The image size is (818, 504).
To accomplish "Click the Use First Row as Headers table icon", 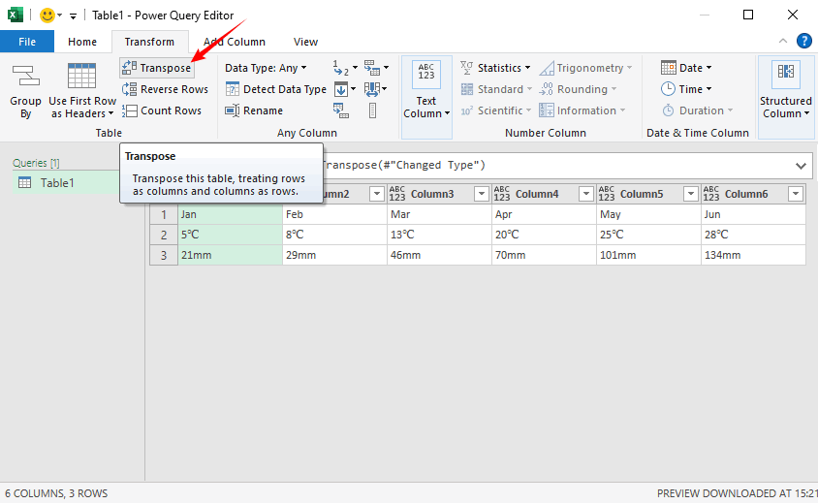I will [82, 76].
